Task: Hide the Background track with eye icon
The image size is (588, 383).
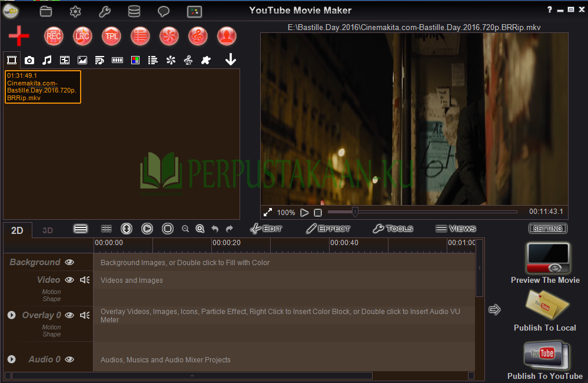Action: 69,262
